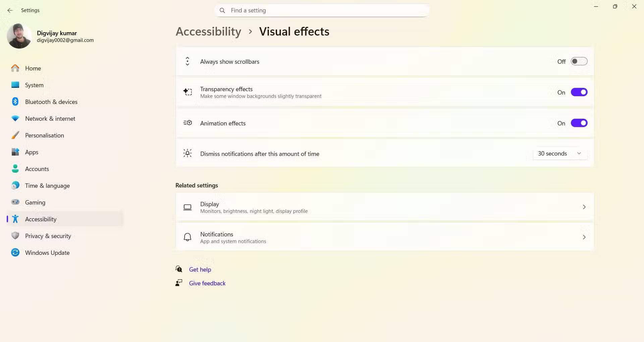
Task: Open the 30 seconds notification dropdown
Action: [559, 154]
